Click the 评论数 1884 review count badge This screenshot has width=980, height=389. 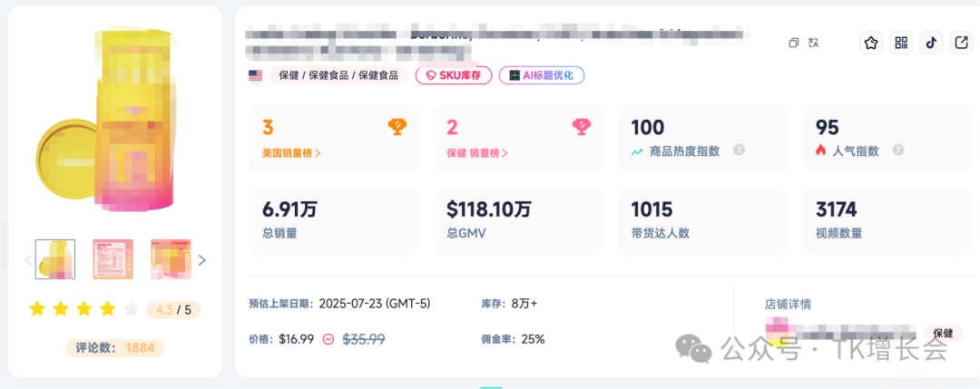click(x=115, y=347)
